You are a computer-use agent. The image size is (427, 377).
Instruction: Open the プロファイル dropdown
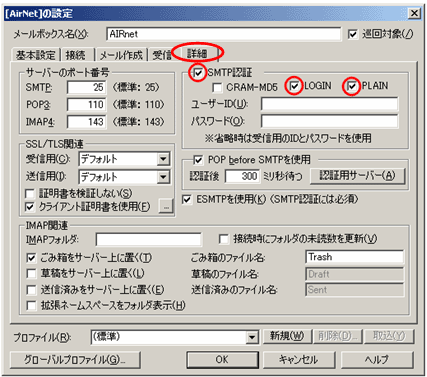[252, 337]
